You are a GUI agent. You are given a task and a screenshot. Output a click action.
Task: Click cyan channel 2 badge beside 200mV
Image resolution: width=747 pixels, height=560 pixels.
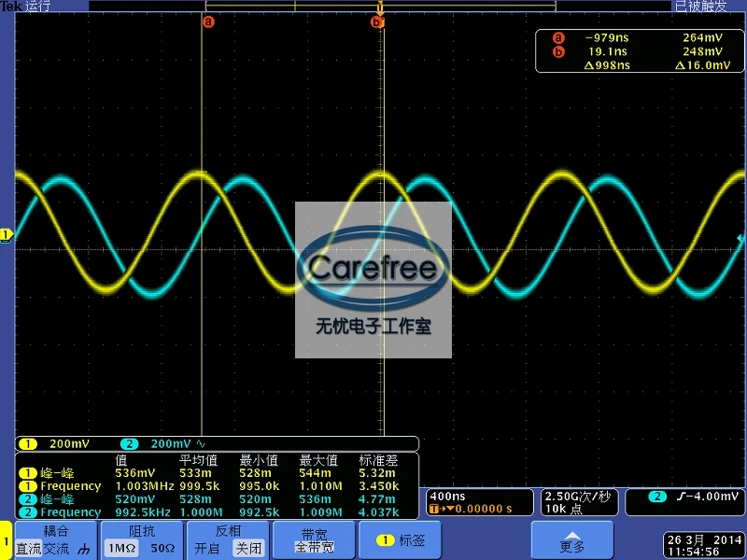[129, 444]
